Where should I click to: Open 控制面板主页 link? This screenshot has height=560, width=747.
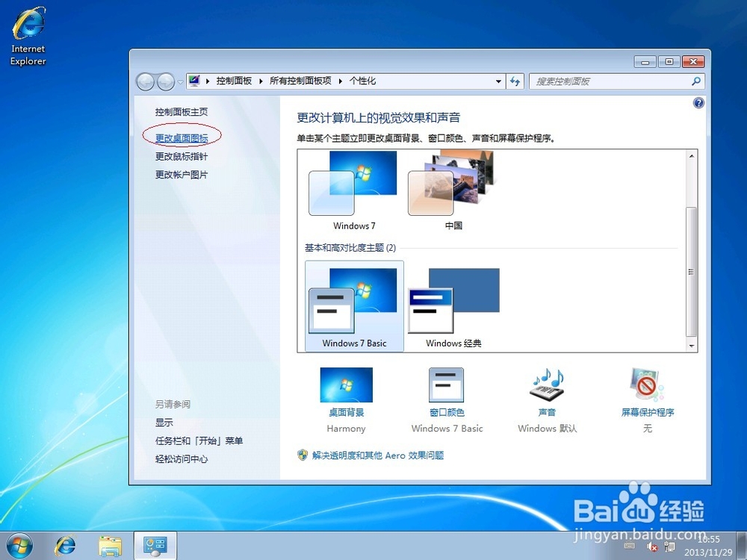coord(182,112)
